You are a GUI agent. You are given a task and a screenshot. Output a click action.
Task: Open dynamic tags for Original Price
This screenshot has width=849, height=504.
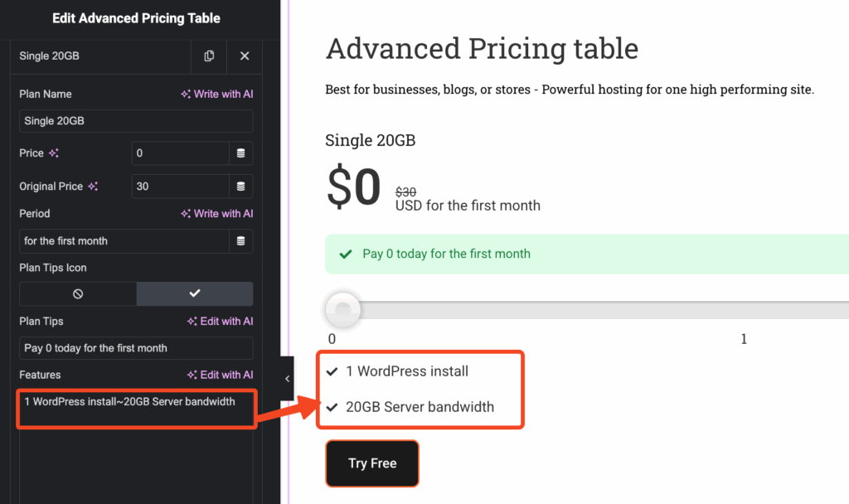pyautogui.click(x=241, y=186)
